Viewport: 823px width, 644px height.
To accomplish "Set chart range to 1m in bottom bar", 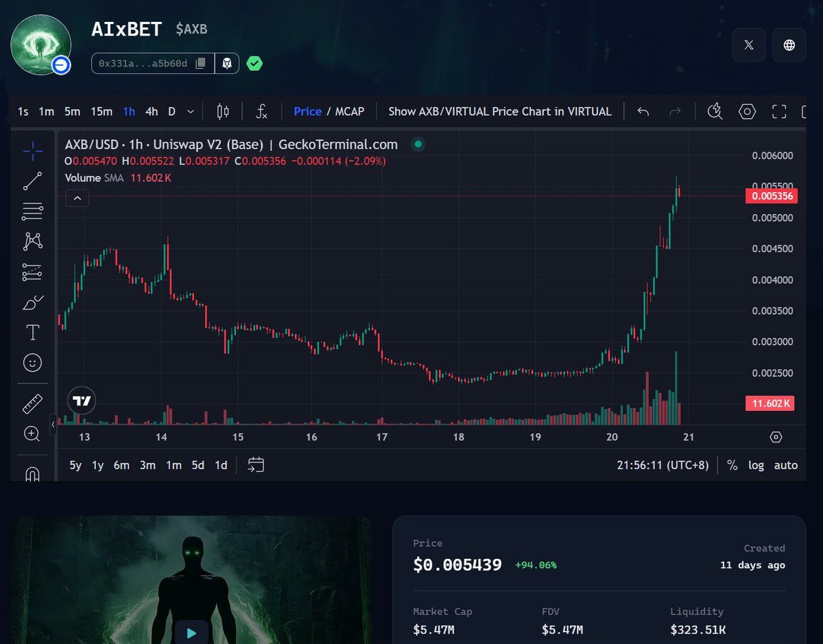I will 174,465.
